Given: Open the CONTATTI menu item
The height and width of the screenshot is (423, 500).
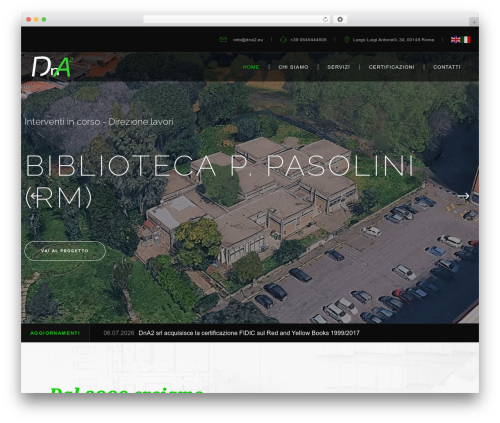Looking at the screenshot, I should [x=447, y=67].
